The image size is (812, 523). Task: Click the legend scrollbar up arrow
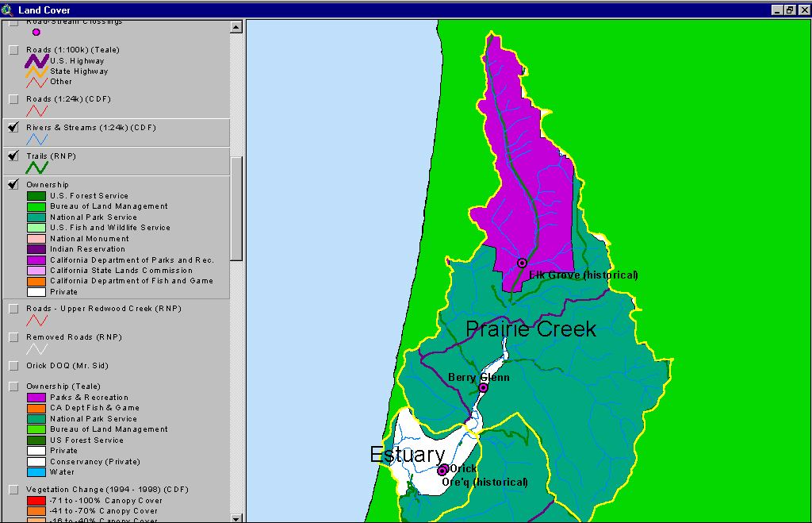point(236,27)
